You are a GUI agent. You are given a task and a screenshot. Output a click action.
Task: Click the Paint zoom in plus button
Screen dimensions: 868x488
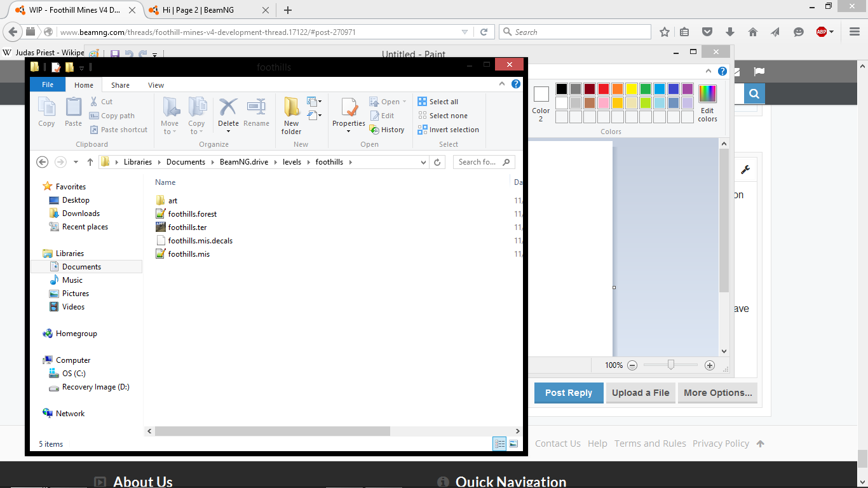coord(710,365)
